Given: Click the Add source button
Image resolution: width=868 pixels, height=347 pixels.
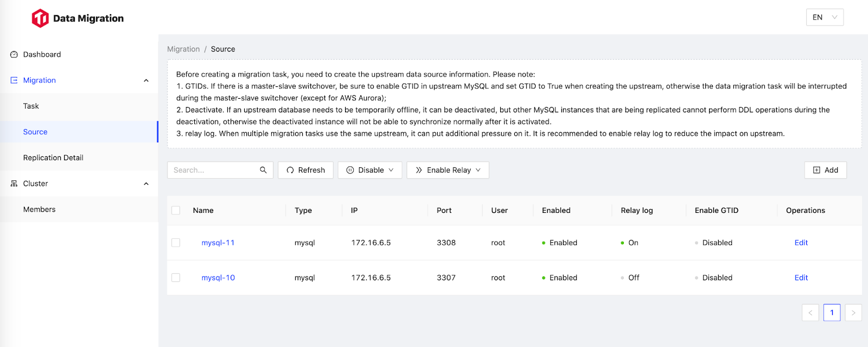Looking at the screenshot, I should pyautogui.click(x=825, y=170).
